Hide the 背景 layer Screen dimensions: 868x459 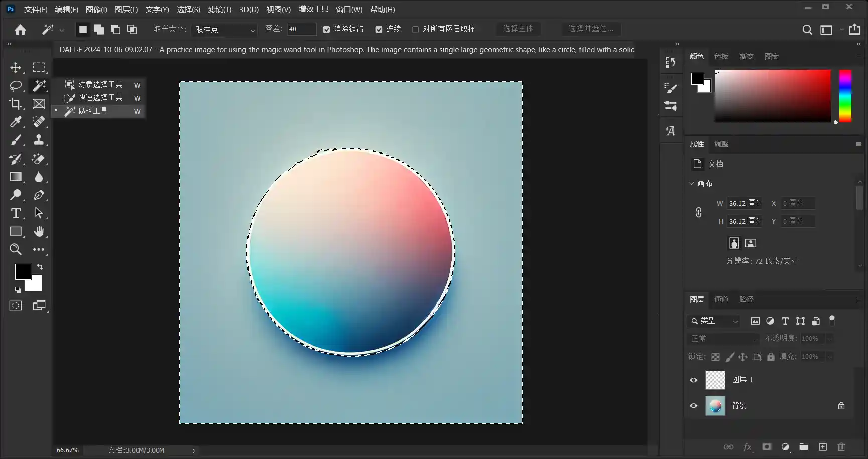coord(694,406)
